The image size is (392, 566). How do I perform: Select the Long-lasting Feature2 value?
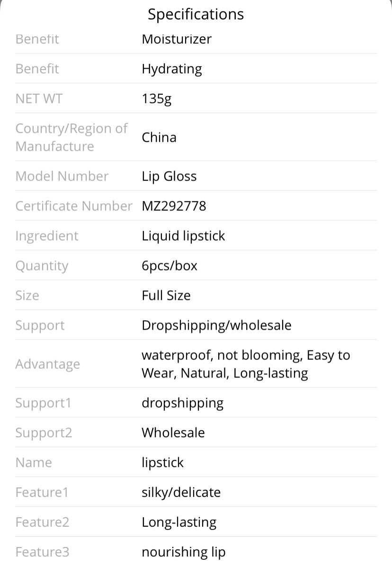179,522
